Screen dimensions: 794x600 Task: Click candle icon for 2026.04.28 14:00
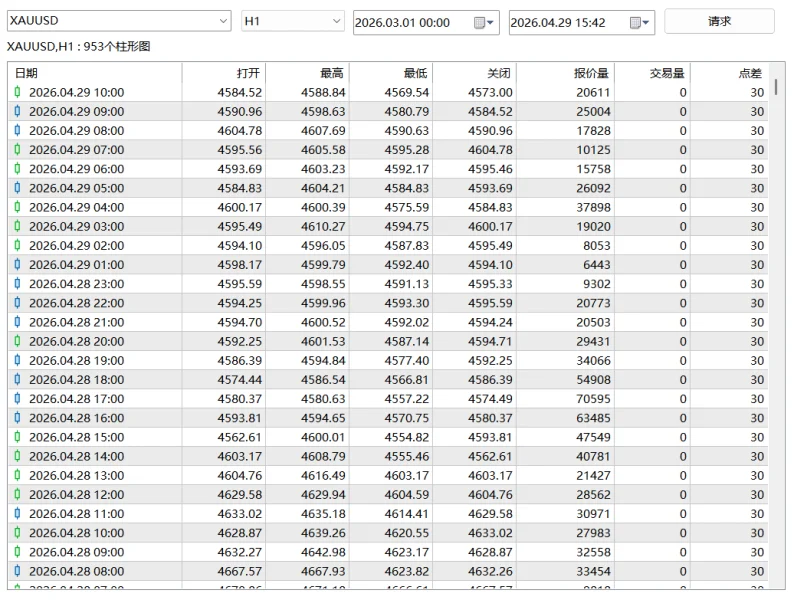(17, 456)
